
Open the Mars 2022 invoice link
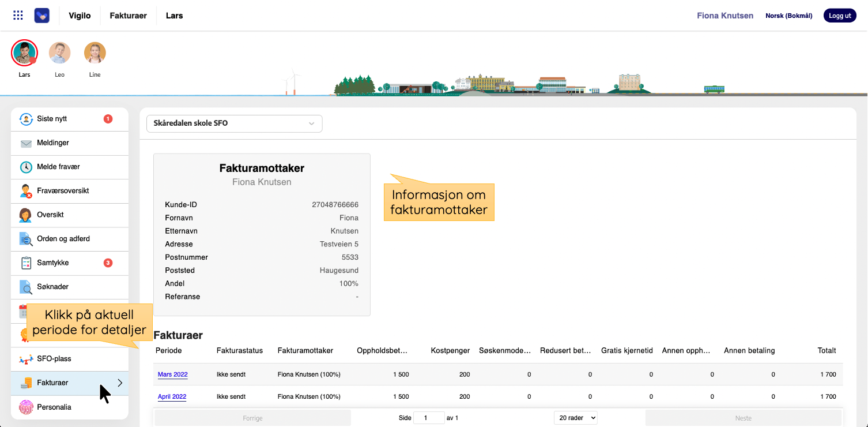[x=172, y=374]
